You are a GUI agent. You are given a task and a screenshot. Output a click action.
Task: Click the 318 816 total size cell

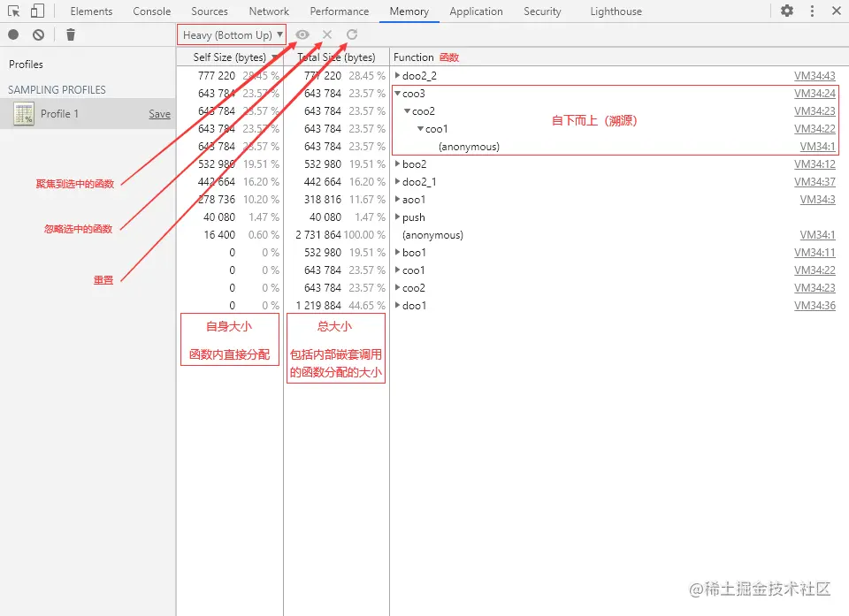point(323,200)
